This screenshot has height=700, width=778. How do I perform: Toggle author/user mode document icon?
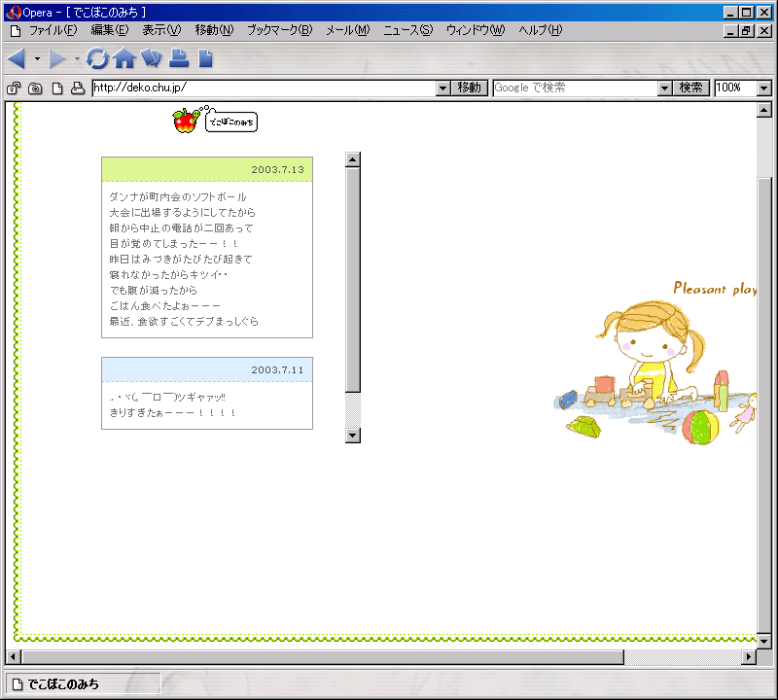[57, 88]
